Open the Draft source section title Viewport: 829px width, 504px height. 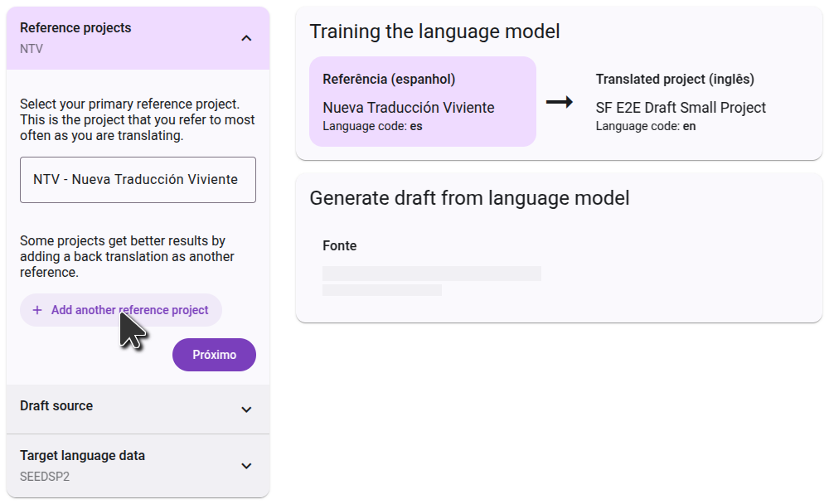tap(56, 406)
